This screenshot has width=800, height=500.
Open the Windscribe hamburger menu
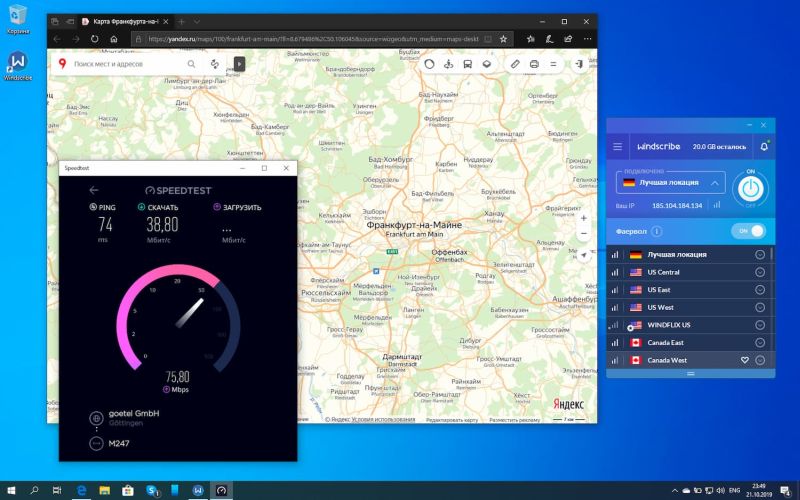(618, 147)
